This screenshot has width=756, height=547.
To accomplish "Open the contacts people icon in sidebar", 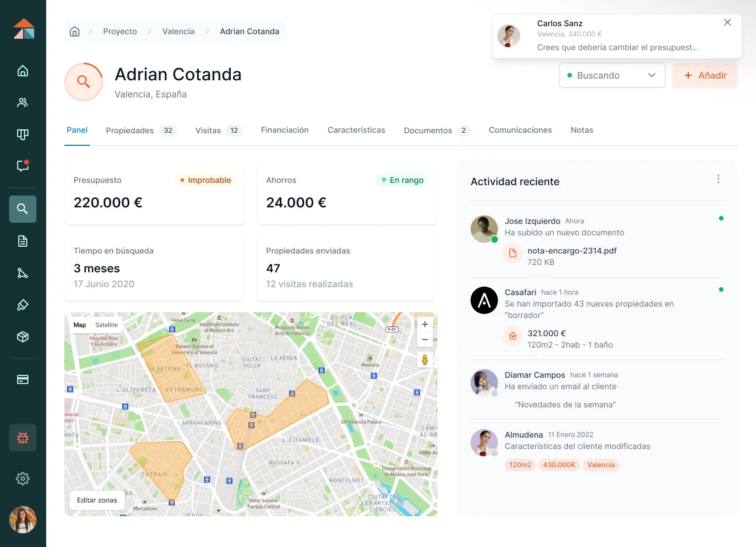I will click(x=23, y=103).
